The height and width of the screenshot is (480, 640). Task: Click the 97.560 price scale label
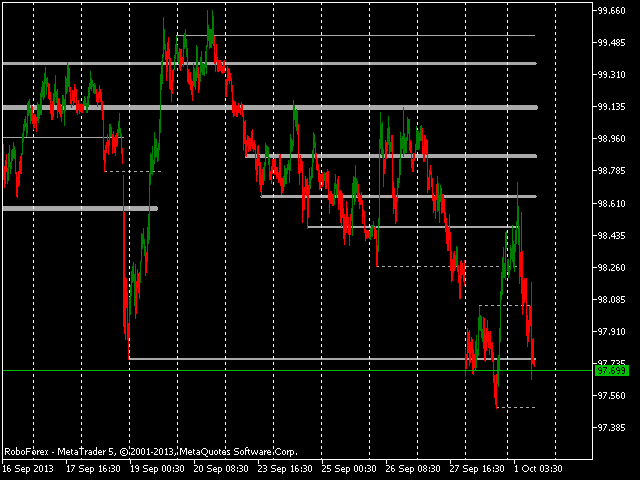[611, 396]
